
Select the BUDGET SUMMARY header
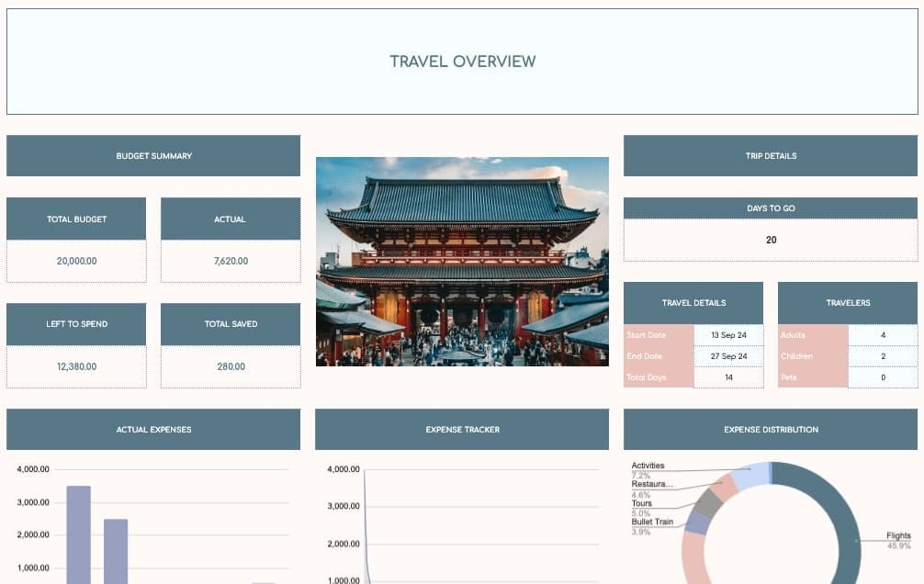point(153,155)
